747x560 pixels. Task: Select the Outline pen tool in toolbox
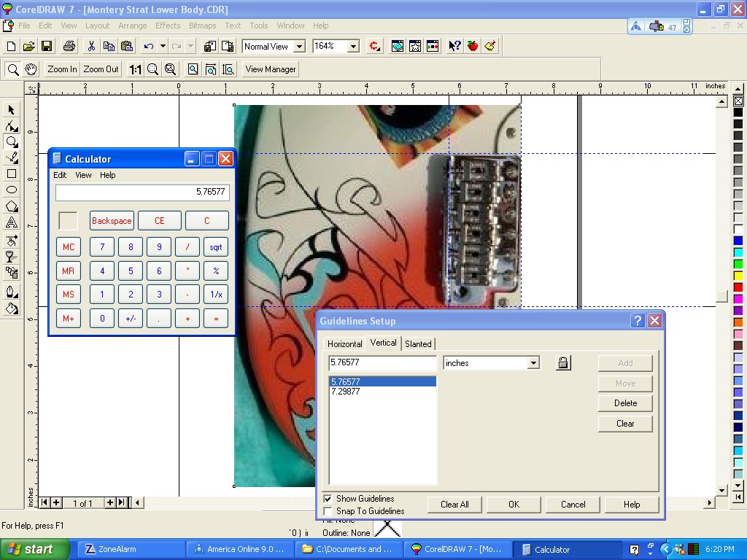point(12,291)
